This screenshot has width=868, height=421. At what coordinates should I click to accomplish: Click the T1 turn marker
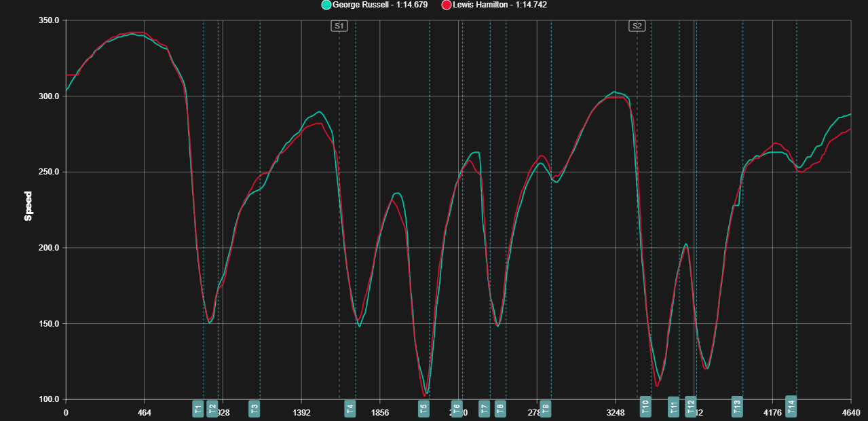(x=198, y=408)
